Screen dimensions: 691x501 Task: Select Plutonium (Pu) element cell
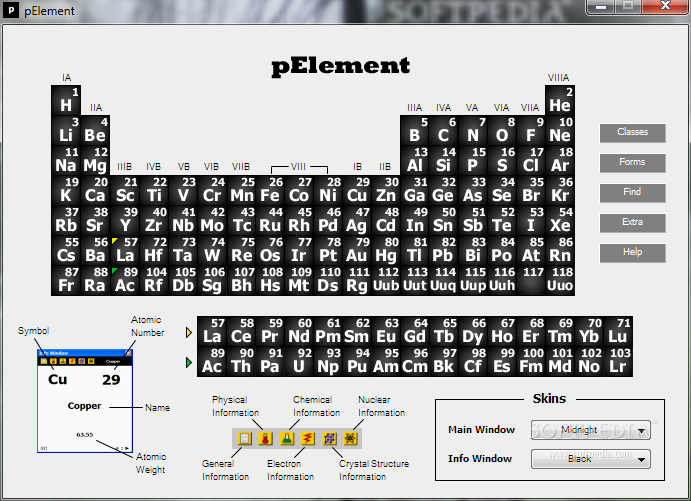[357, 361]
